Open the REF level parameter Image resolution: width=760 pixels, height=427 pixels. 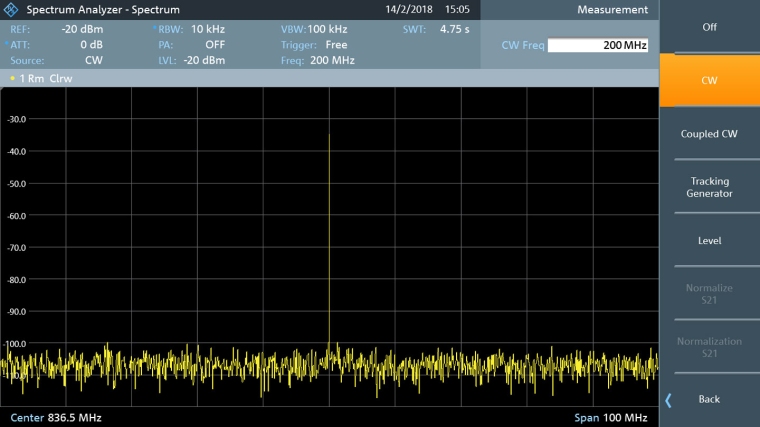[x=50, y=30]
